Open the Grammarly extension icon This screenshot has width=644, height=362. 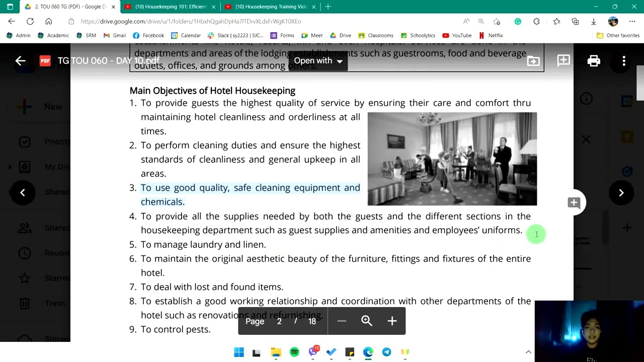(518, 21)
